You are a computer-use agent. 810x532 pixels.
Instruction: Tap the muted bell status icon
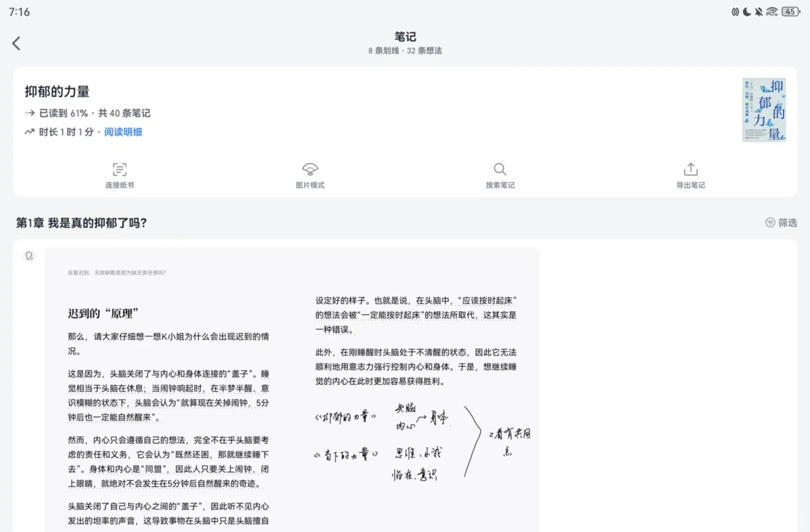pos(759,12)
